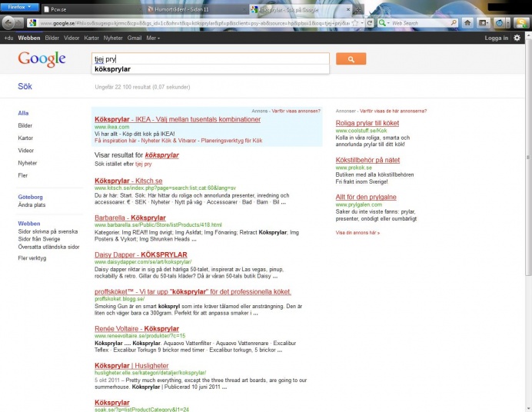Image resolution: width=532 pixels, height=412 pixels.
Task: Open Renée Voltaire - Köksprylar result
Action: (137, 328)
